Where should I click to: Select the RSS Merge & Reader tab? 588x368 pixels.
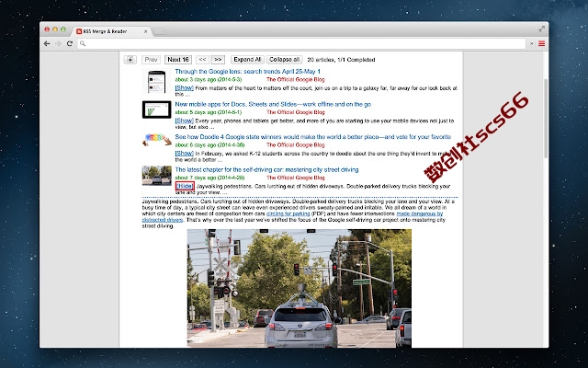click(x=111, y=31)
